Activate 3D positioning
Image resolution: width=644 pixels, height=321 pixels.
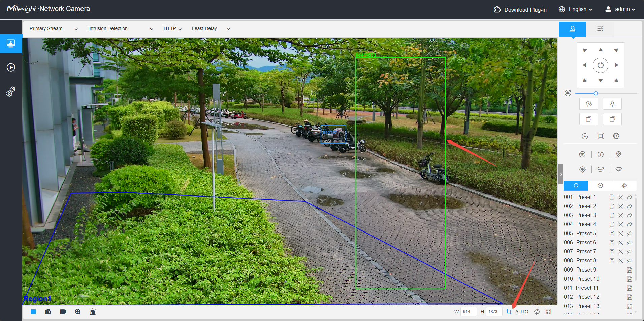coord(582,154)
